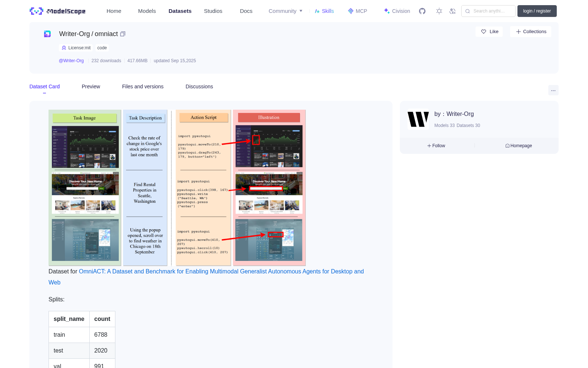Image resolution: width=588 pixels, height=368 pixels.
Task: Click the code tag
Action: [x=102, y=48]
